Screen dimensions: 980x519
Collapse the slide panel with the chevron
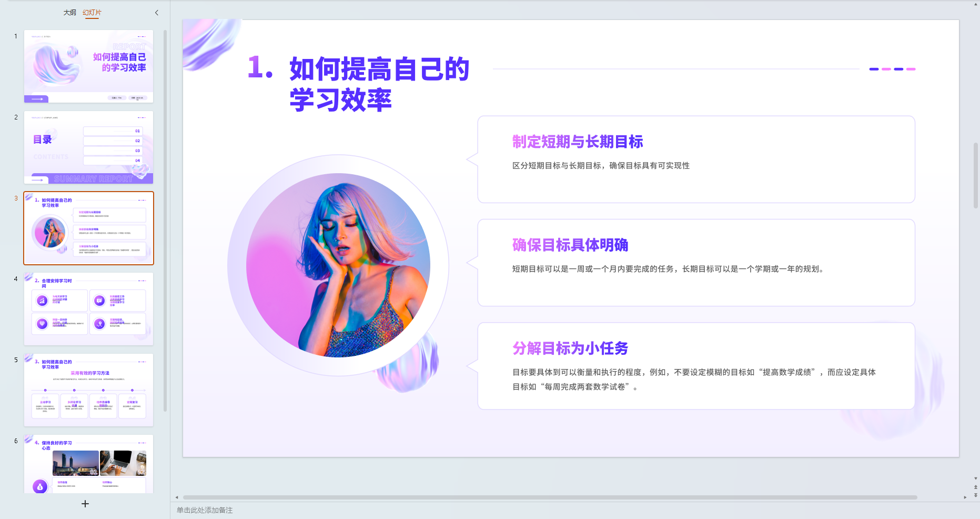tap(156, 13)
